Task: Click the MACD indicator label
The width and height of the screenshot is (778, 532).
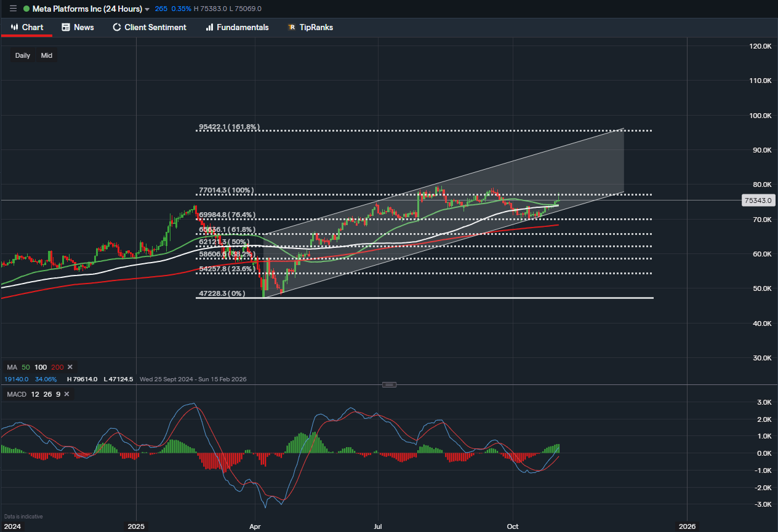Action: 17,394
